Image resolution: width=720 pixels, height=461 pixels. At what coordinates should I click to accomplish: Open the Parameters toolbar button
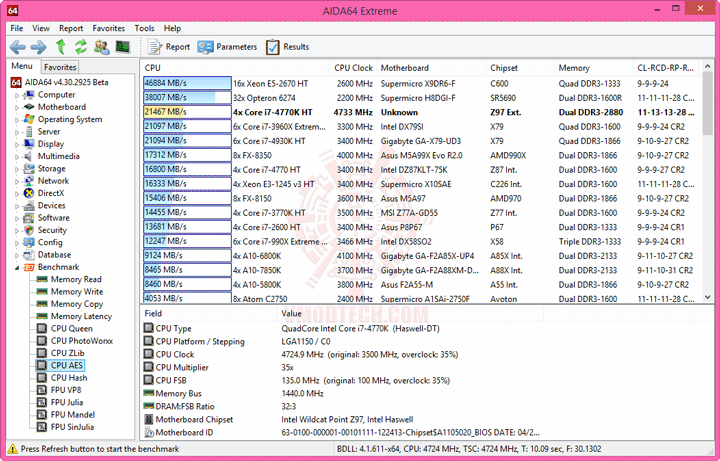[227, 47]
